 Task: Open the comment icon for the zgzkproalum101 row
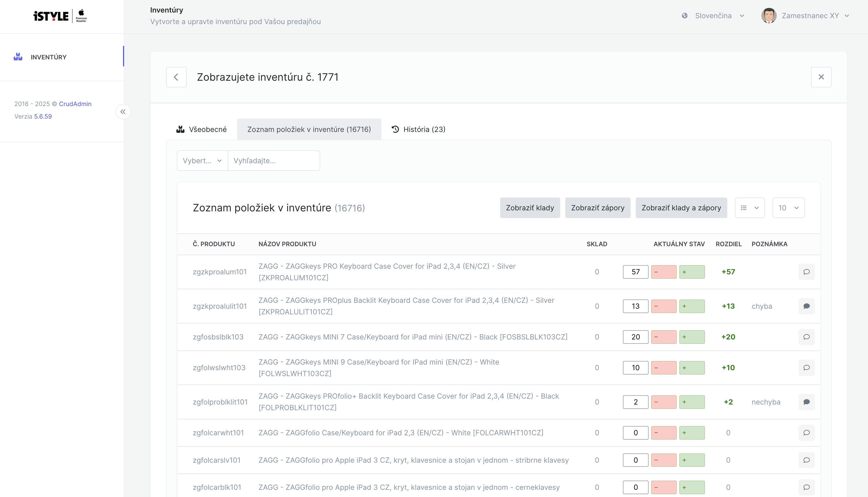tap(806, 272)
